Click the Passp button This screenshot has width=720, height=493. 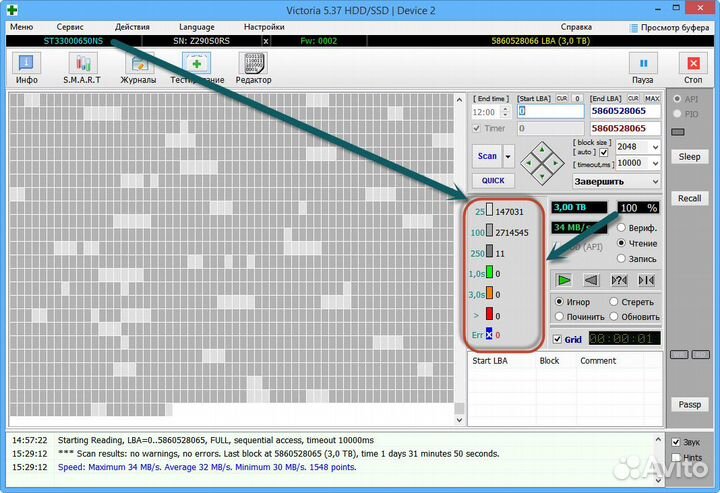pyautogui.click(x=689, y=405)
